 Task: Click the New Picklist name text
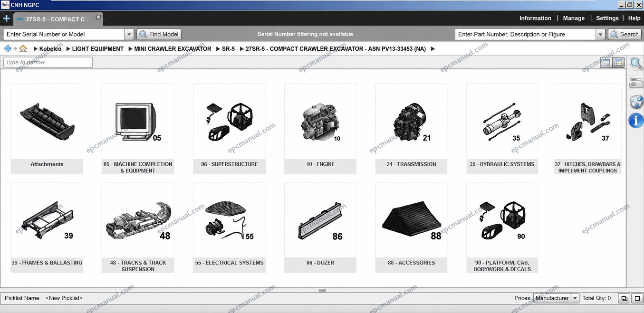64,298
